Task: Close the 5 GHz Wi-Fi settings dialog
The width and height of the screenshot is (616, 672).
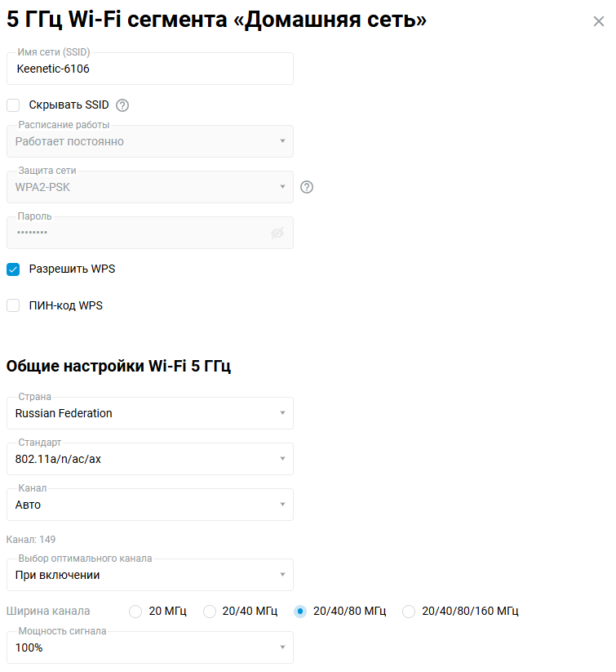Action: (598, 21)
